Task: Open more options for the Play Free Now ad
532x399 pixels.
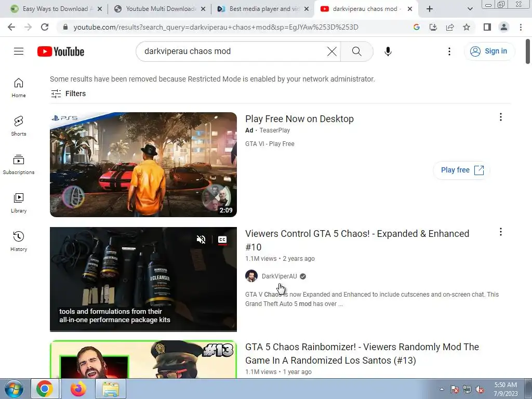Action: click(501, 117)
